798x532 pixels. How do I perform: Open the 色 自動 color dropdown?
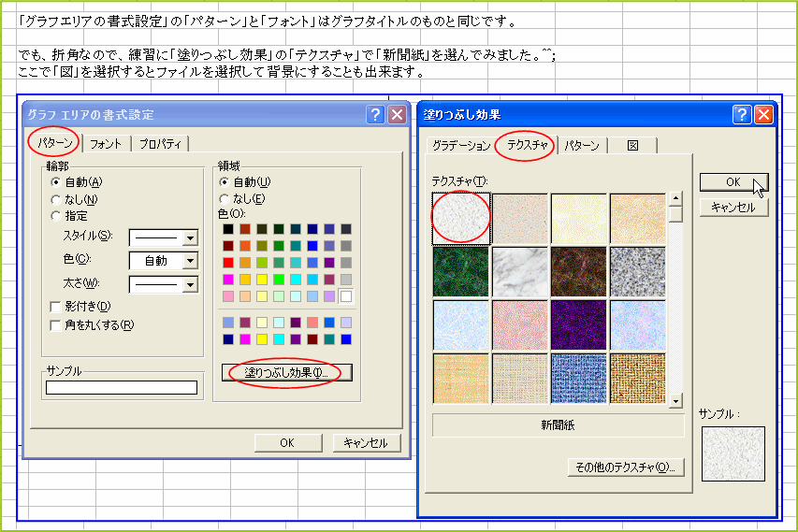191,261
